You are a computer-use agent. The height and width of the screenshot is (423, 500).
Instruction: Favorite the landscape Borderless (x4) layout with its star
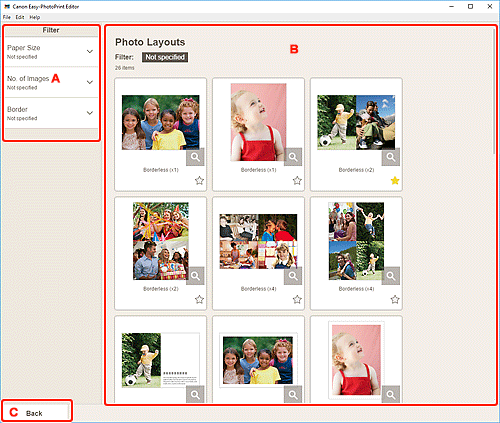click(297, 299)
